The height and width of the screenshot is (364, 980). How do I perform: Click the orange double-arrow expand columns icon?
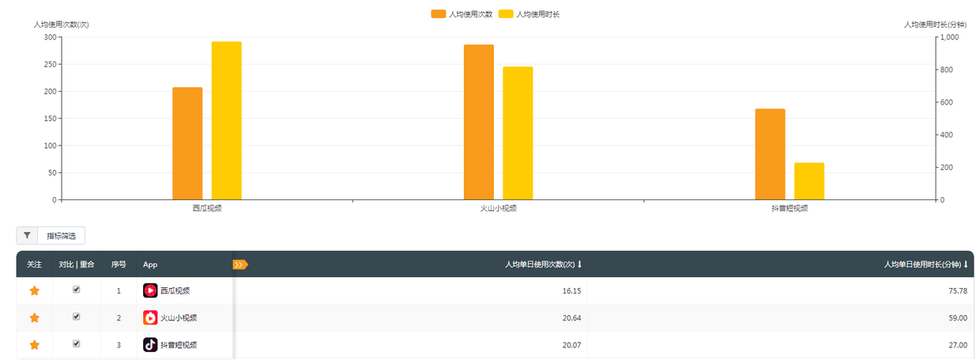click(x=240, y=264)
